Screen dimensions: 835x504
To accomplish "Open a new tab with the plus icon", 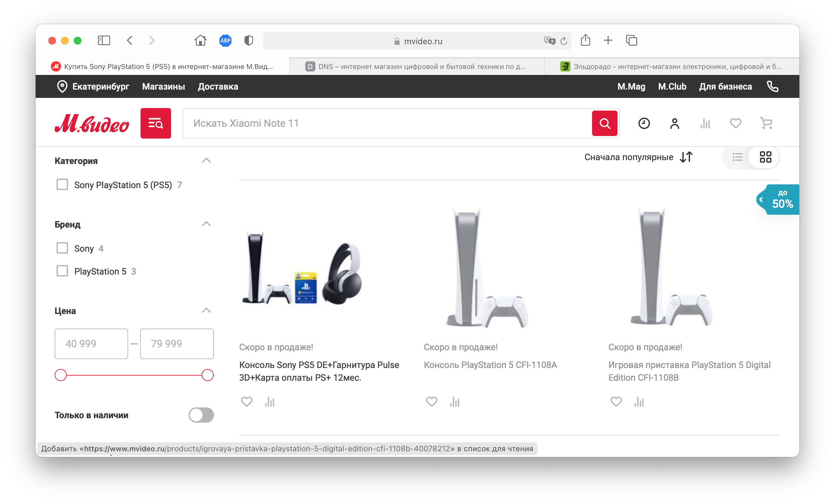I will pyautogui.click(x=608, y=41).
